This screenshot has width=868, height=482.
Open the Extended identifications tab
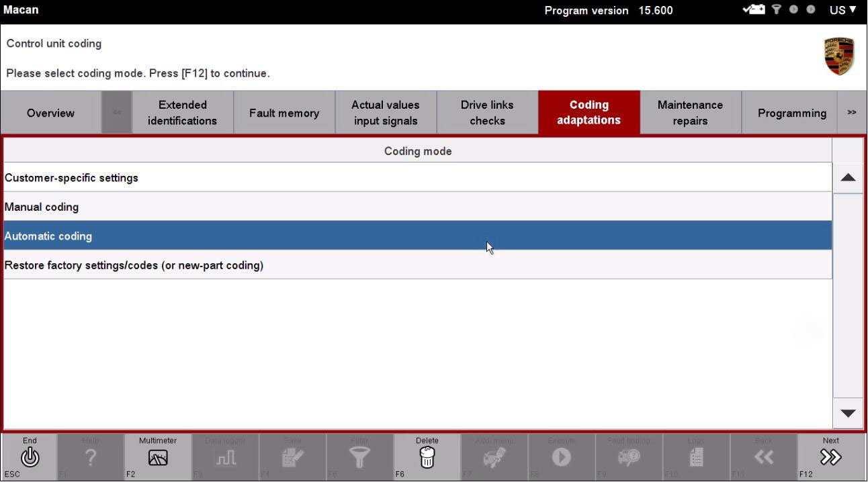click(x=183, y=113)
